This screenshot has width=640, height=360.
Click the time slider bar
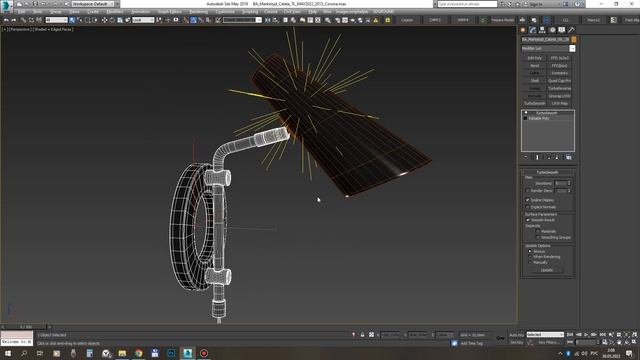click(26, 327)
